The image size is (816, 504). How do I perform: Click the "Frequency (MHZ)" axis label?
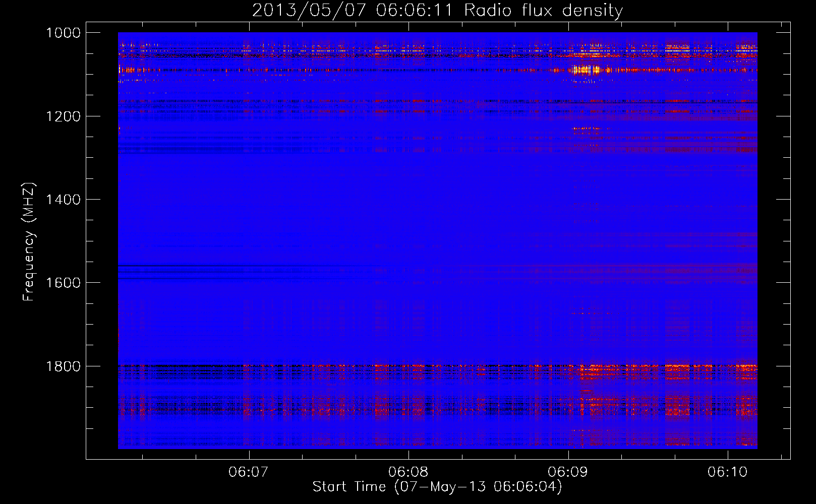[x=29, y=242]
